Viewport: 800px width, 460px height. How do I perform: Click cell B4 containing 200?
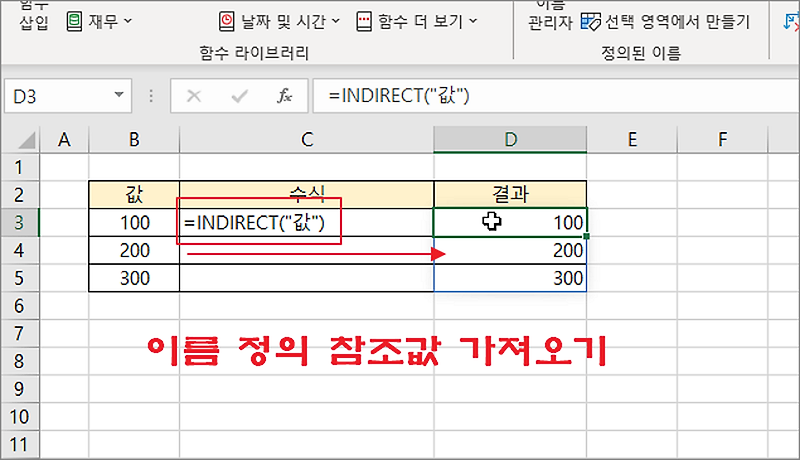pyautogui.click(x=134, y=250)
